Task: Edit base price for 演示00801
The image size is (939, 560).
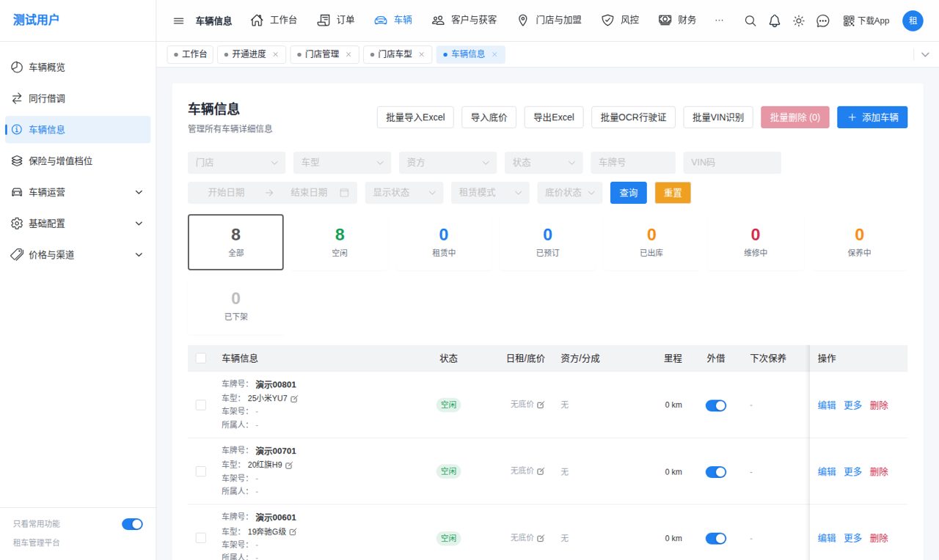Action: [x=541, y=405]
